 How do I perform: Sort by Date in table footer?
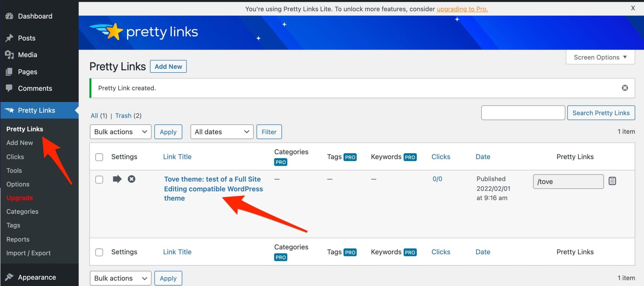tap(483, 252)
